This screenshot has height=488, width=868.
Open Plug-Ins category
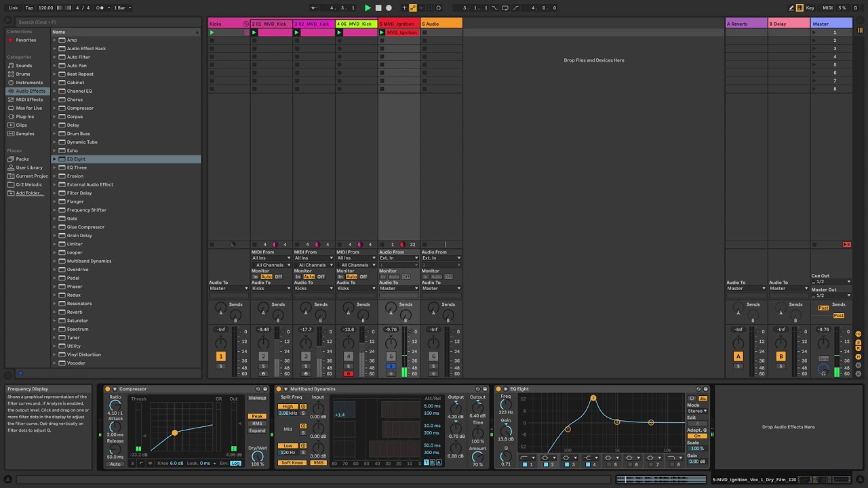point(25,117)
